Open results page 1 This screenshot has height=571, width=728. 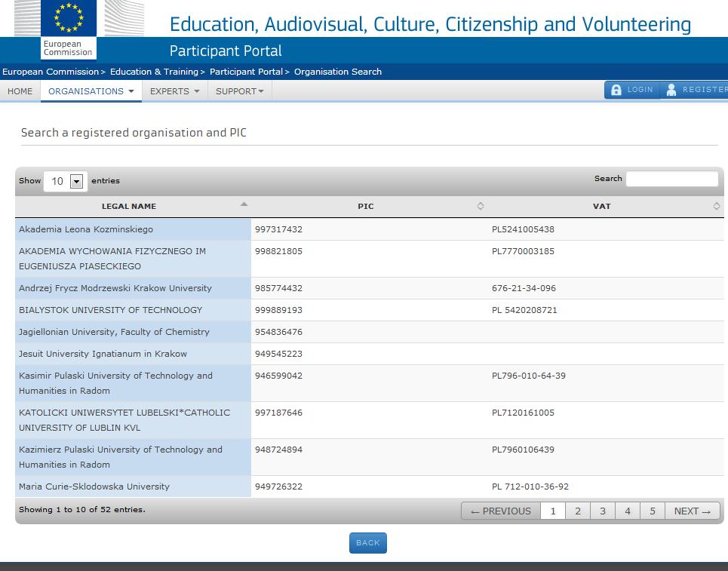click(553, 511)
